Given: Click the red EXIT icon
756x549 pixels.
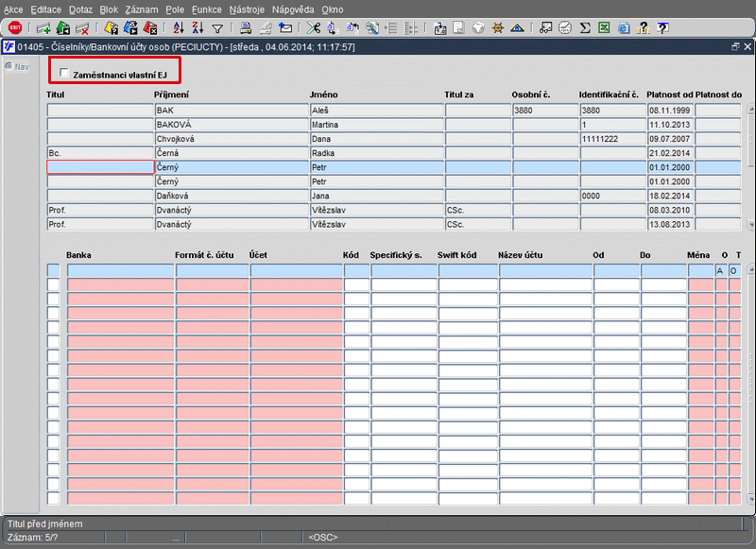Looking at the screenshot, I should (15, 28).
